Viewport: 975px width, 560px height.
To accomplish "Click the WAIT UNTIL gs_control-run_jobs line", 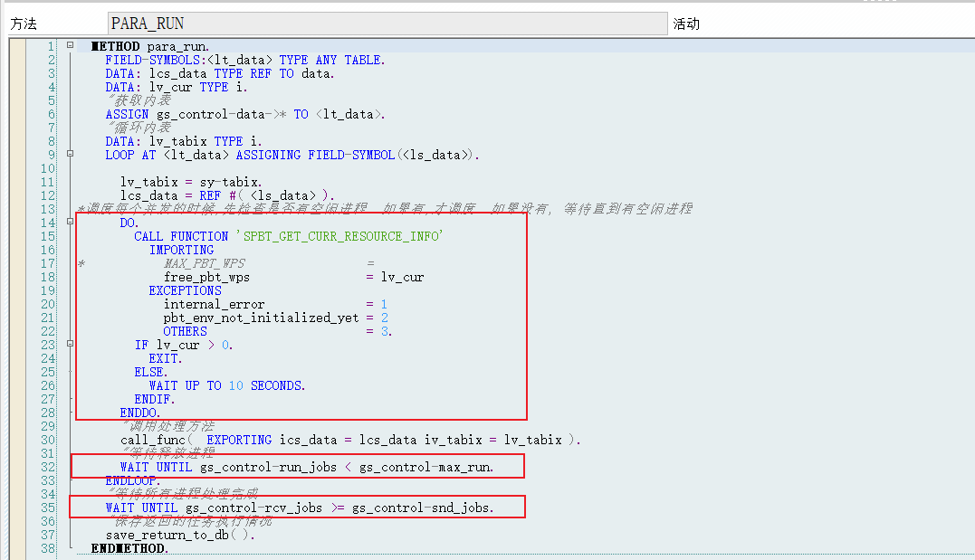I will tap(307, 468).
